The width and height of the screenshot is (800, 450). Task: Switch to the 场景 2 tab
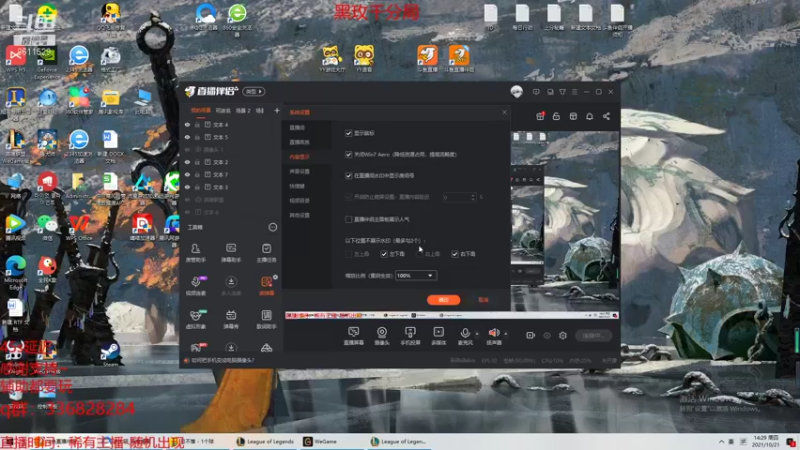point(243,110)
